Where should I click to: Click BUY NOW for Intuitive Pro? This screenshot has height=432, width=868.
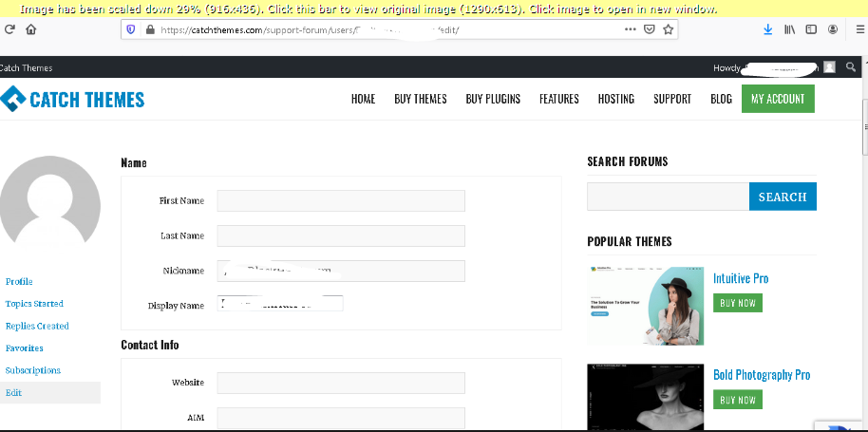[x=738, y=303]
